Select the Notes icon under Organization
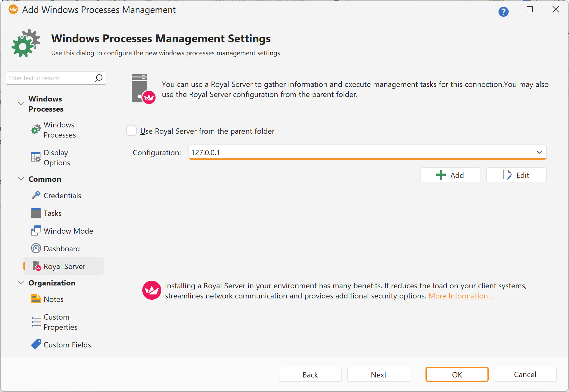 tap(36, 299)
